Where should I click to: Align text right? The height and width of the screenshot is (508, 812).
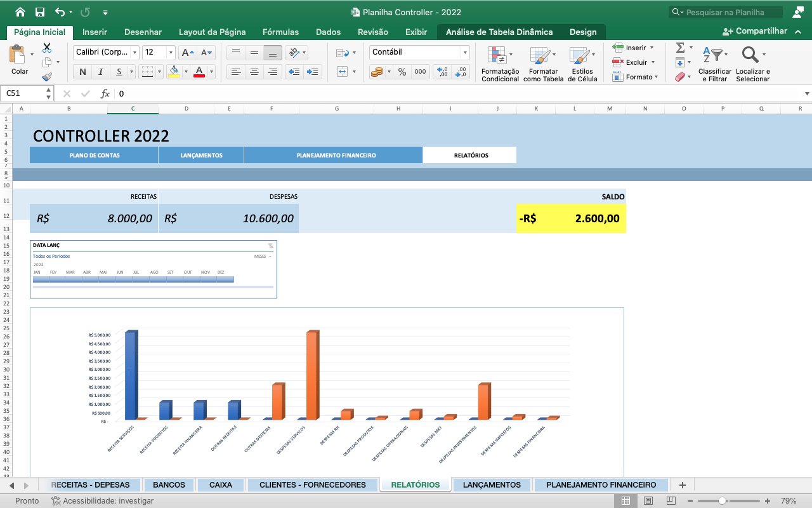pyautogui.click(x=272, y=72)
